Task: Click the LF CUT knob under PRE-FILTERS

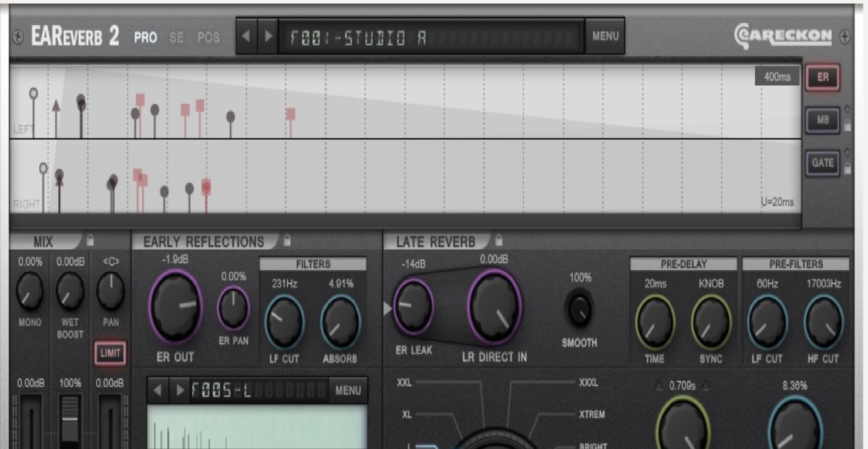Action: [x=768, y=323]
